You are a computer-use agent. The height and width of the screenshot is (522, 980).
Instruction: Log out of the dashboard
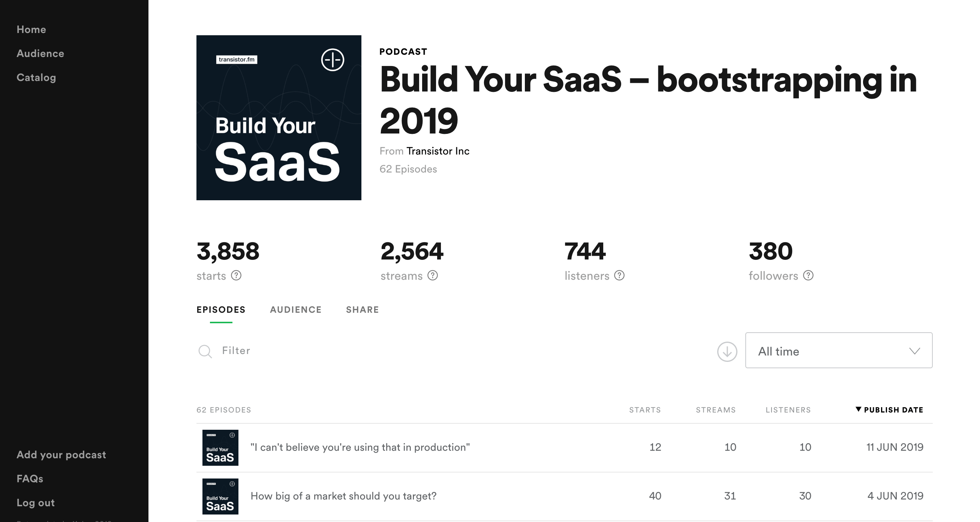tap(36, 502)
